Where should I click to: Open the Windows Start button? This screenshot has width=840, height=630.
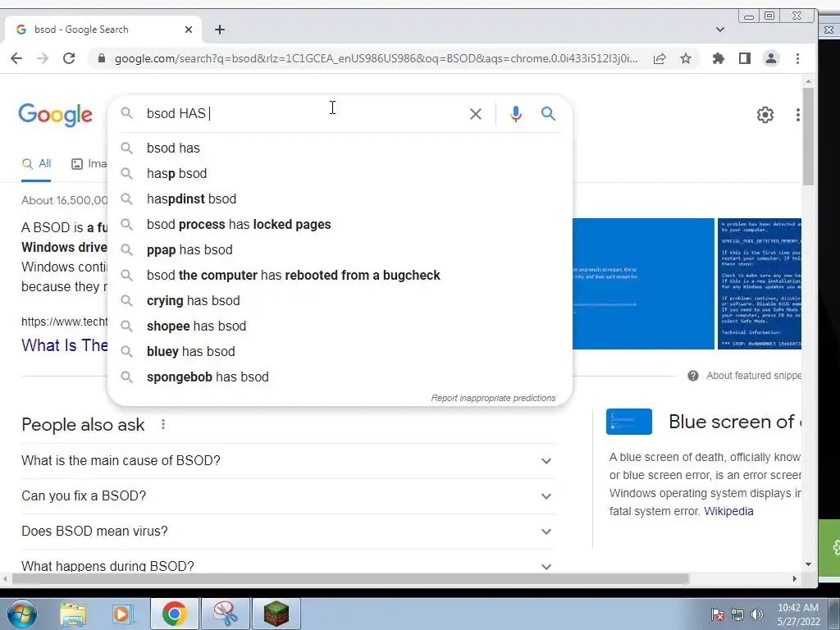(x=21, y=614)
